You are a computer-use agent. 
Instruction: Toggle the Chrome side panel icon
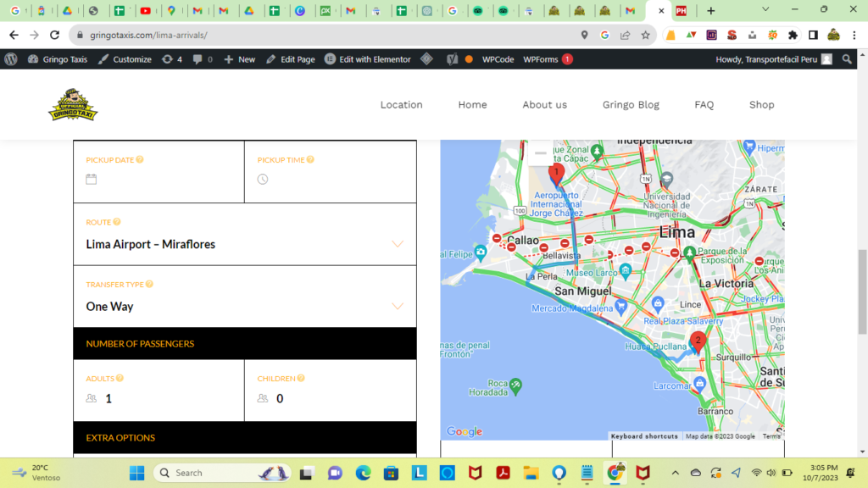pos(813,35)
